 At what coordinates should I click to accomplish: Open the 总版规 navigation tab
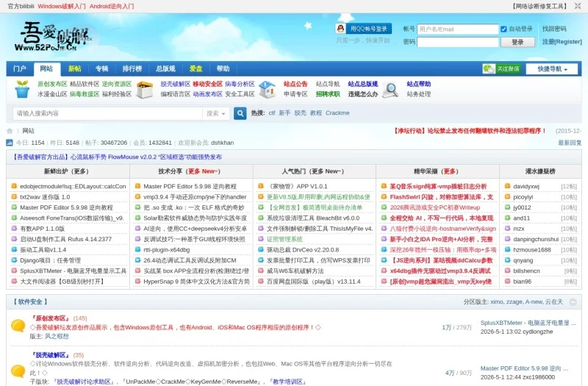tap(165, 68)
